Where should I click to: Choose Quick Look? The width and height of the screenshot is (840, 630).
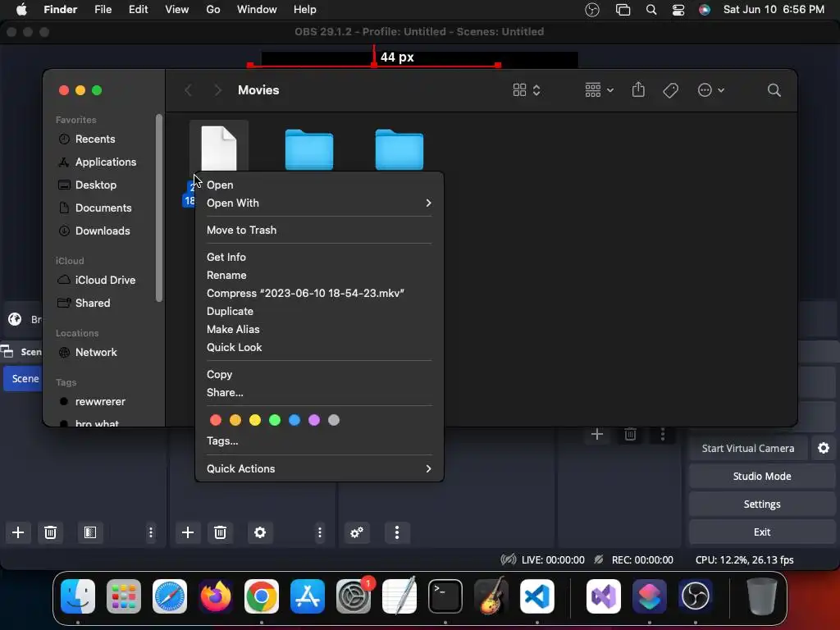point(319,348)
